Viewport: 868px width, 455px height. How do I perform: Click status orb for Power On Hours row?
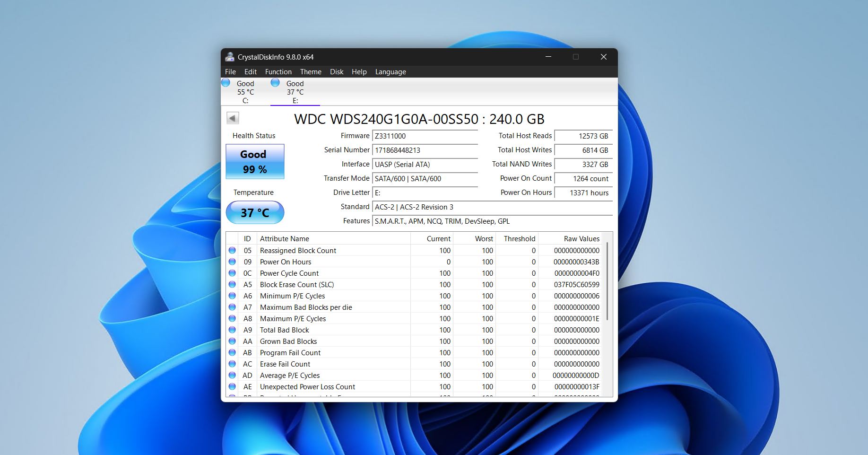232,262
